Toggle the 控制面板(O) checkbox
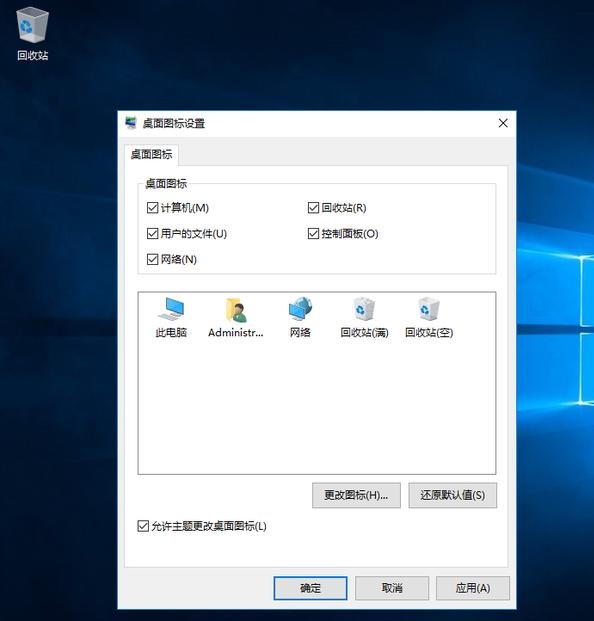 313,234
